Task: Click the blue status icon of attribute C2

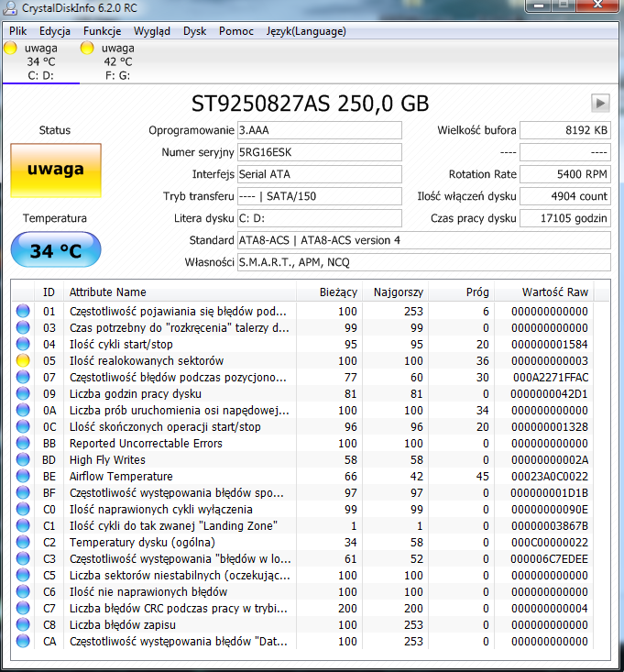Action: pos(23,542)
